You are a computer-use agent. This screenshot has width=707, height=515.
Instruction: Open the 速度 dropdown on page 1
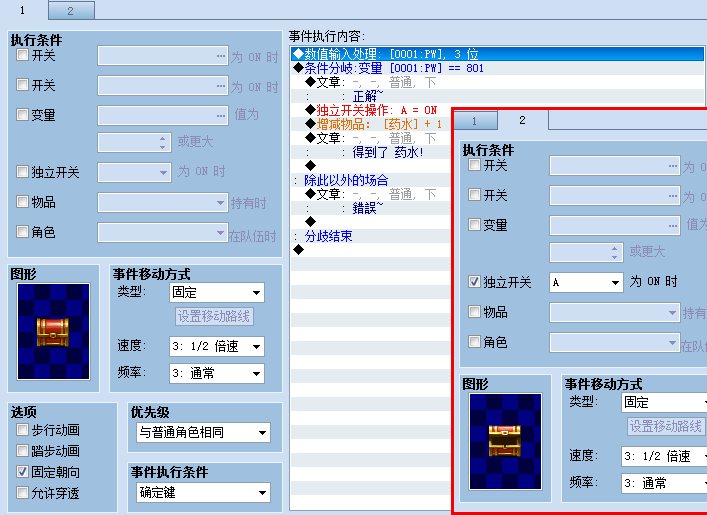pos(216,346)
